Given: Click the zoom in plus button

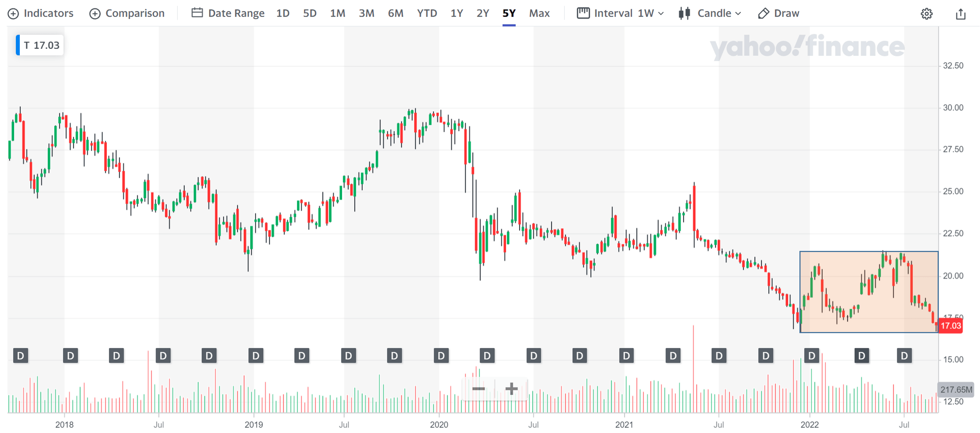Looking at the screenshot, I should click(x=511, y=389).
